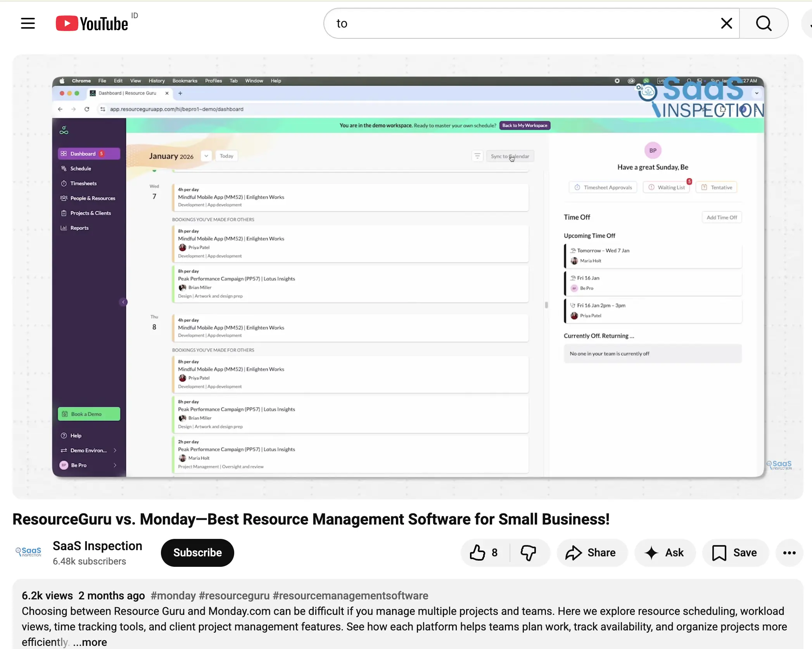
Task: Open SaaS Inspection channel avatar
Action: [28, 552]
